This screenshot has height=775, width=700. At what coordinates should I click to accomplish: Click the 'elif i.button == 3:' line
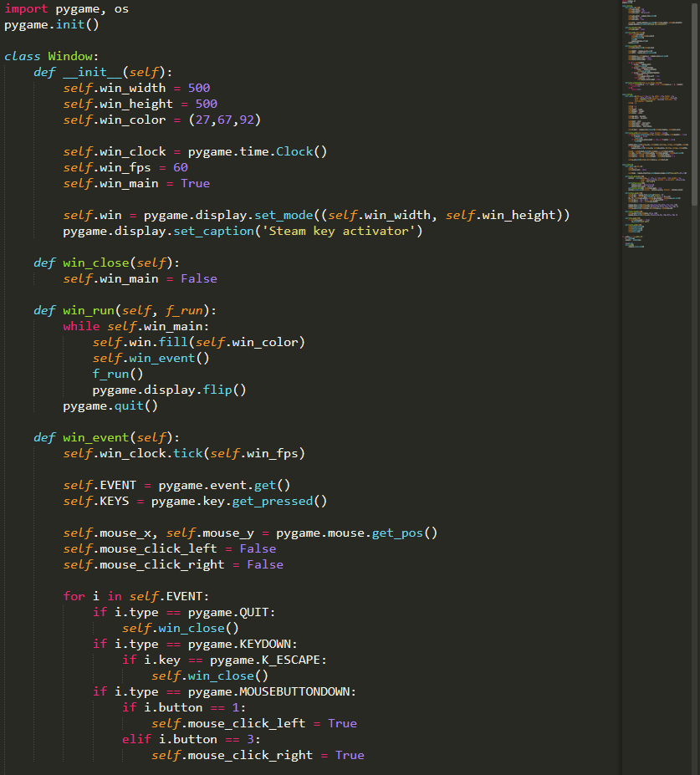click(192, 739)
